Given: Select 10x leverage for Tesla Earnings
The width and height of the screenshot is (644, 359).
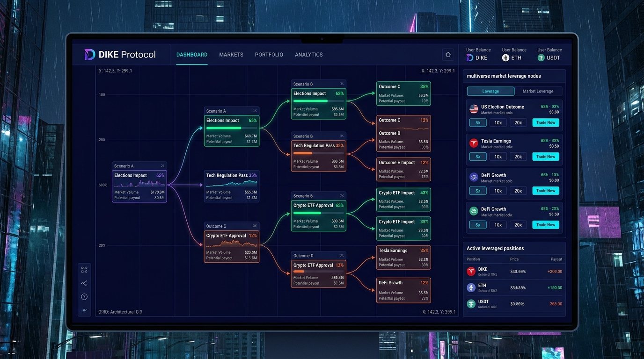Looking at the screenshot, I should (x=498, y=157).
